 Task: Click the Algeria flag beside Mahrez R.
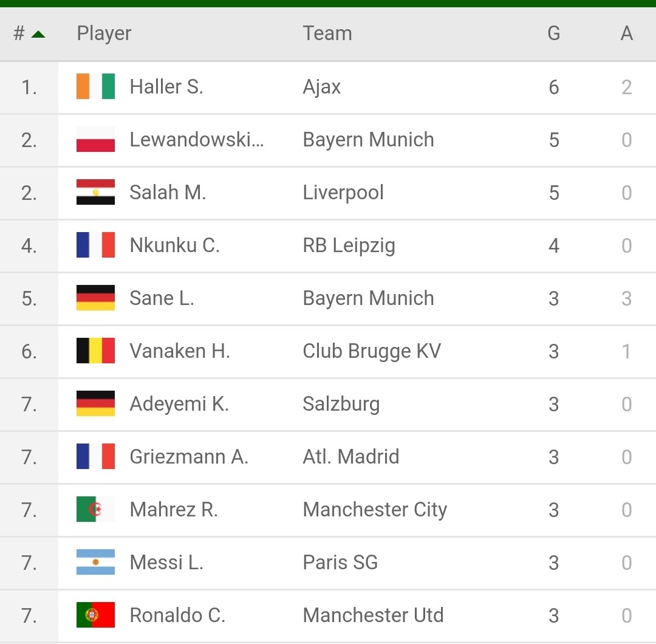95,509
